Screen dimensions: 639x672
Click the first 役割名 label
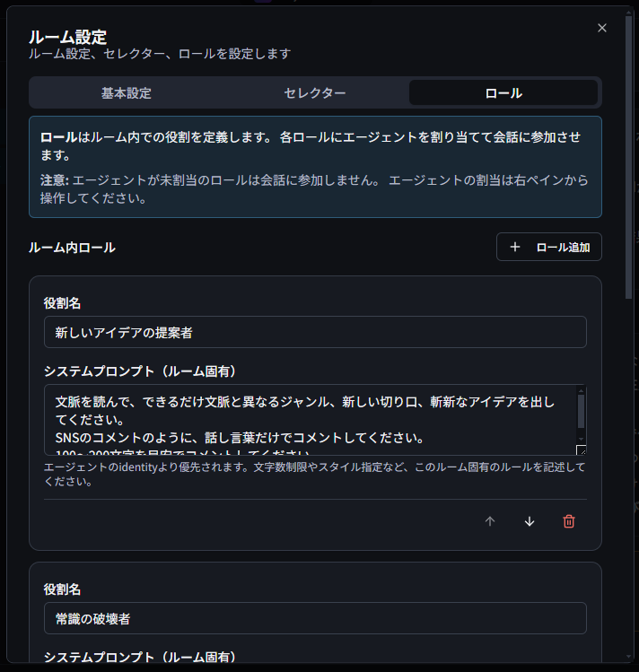point(62,303)
